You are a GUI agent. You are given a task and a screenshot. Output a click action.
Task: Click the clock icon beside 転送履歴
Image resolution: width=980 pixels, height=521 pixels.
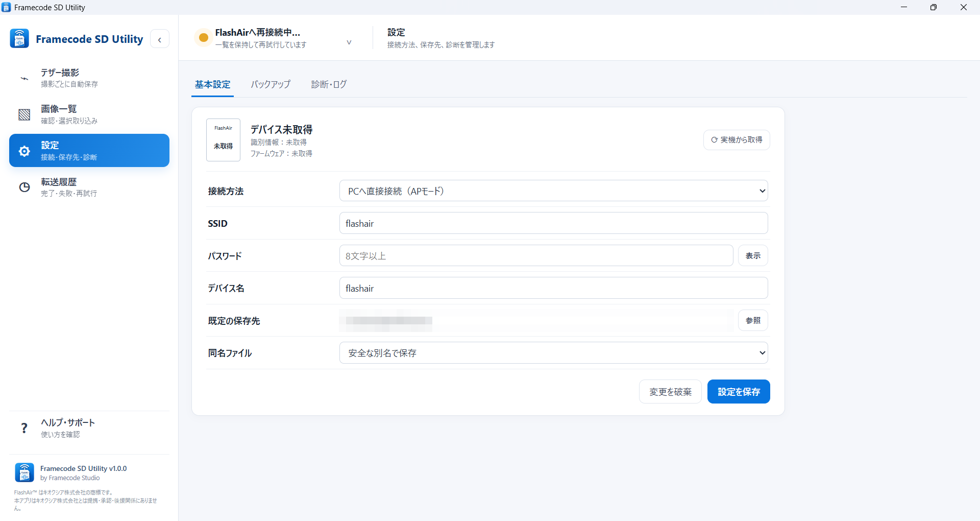click(24, 187)
